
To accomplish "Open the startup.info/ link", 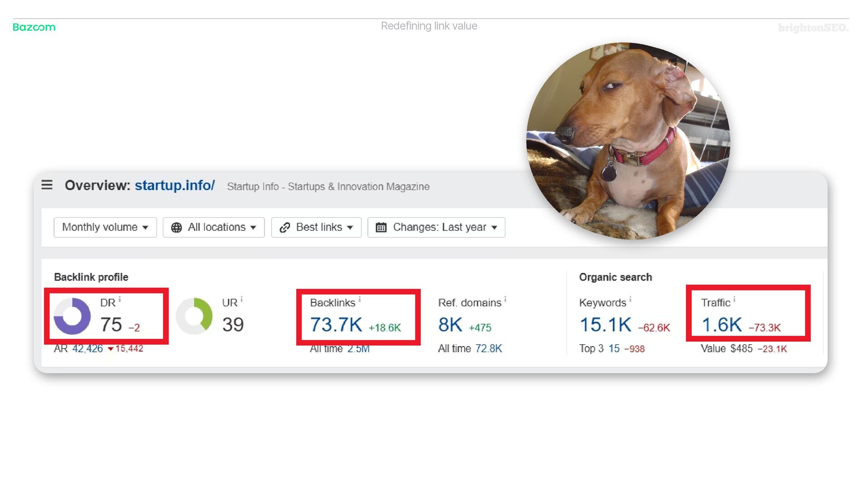I will [x=175, y=185].
